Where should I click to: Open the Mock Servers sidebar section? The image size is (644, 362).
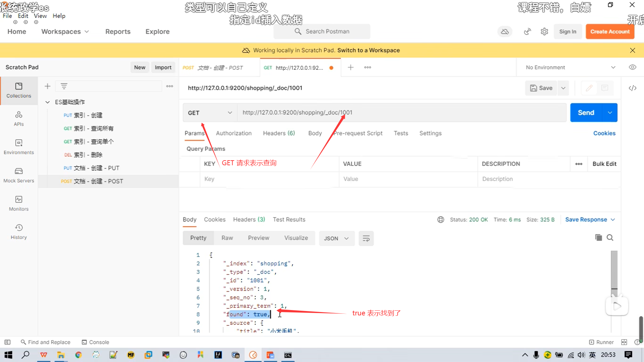click(19, 175)
